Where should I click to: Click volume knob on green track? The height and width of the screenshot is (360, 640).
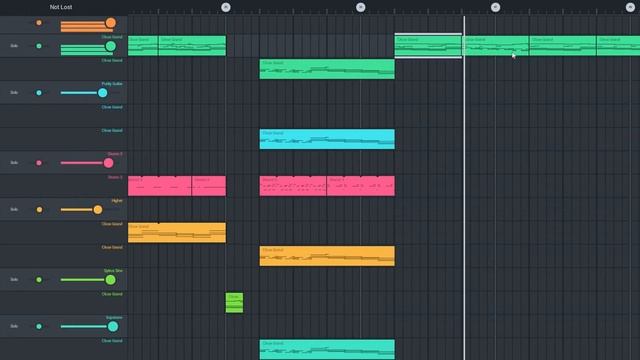111,46
